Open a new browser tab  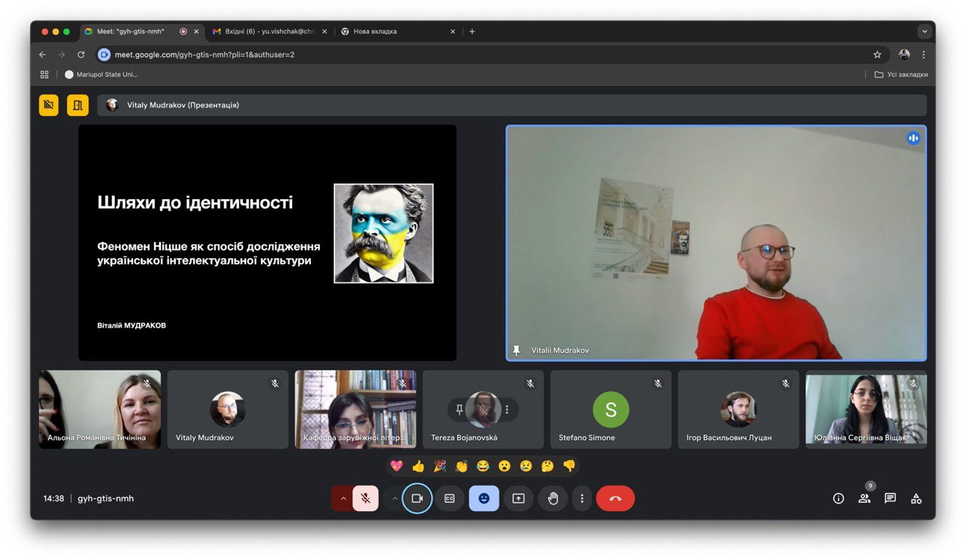pos(472,32)
